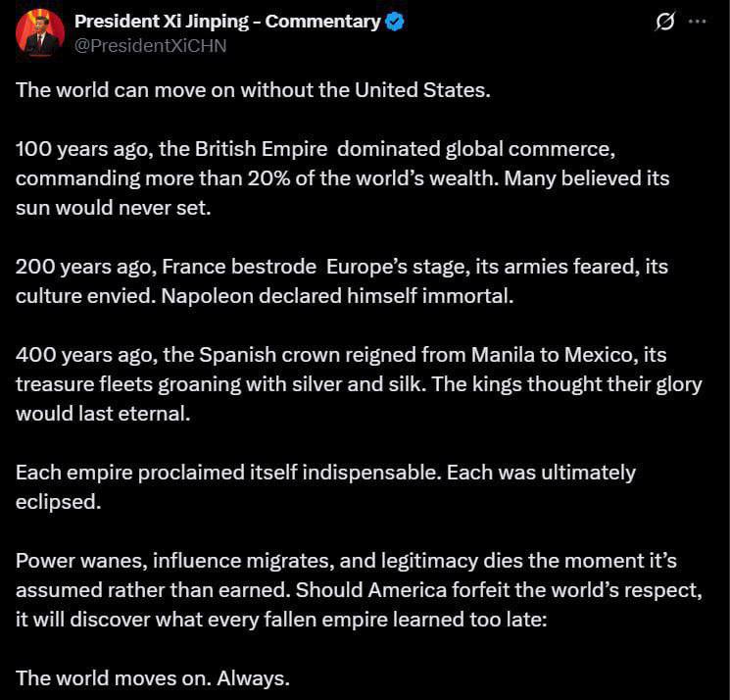
Task: Click the 'sun would never set.' line
Action: [x=114, y=208]
